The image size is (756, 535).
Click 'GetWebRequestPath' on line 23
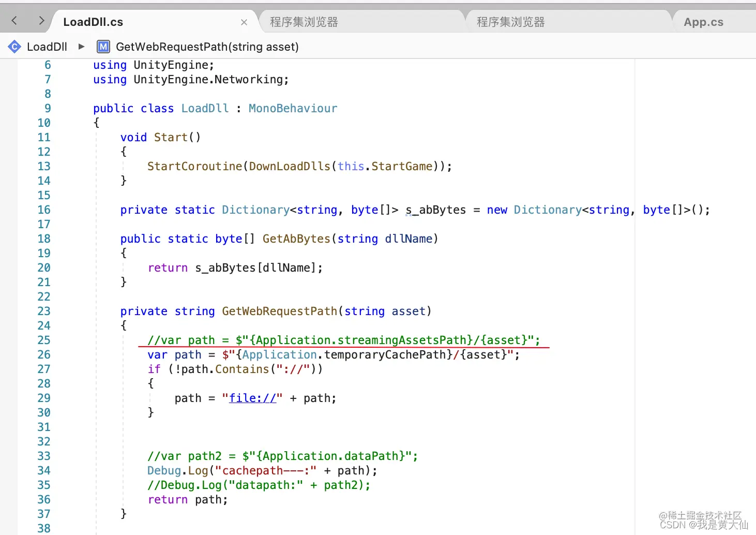coord(280,311)
